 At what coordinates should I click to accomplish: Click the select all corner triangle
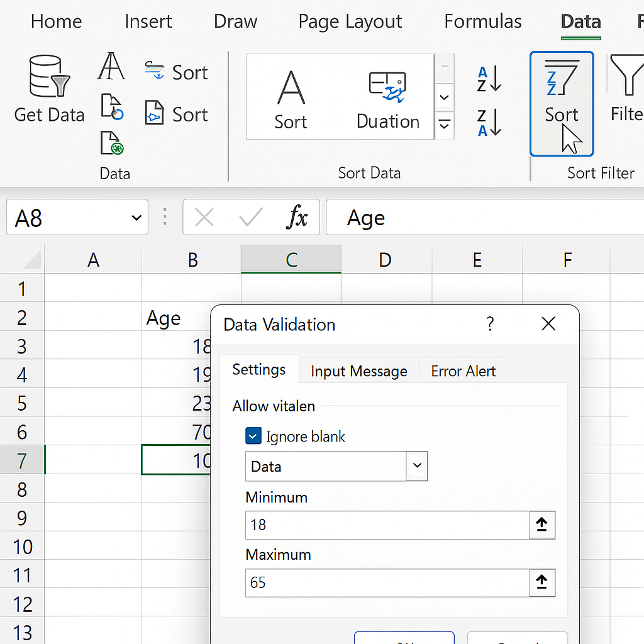pos(32,259)
